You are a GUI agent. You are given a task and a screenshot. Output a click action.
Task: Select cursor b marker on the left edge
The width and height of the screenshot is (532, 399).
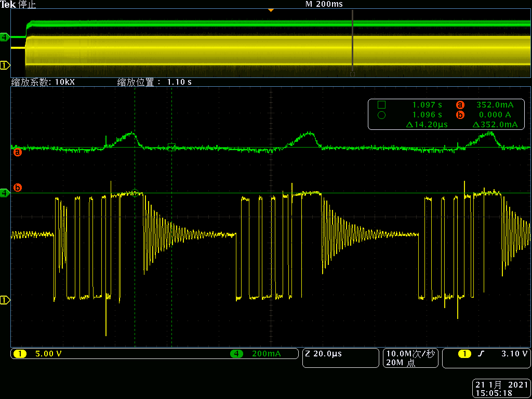(x=17, y=187)
